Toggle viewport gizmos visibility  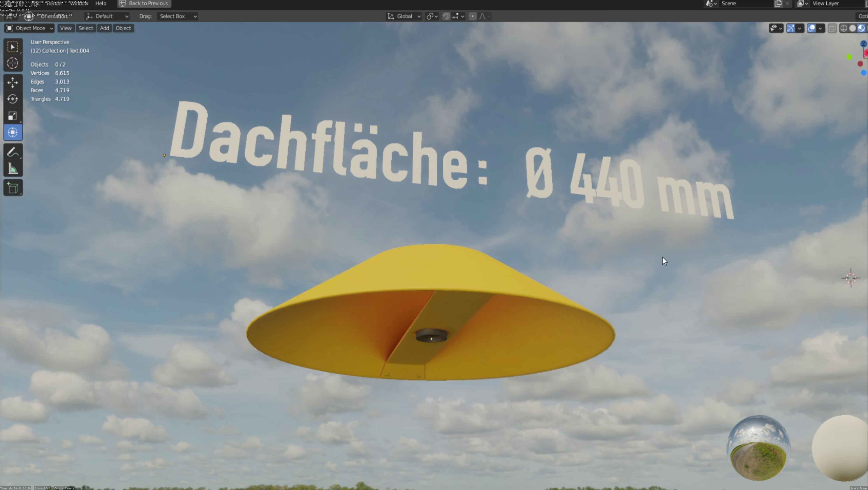pos(790,28)
